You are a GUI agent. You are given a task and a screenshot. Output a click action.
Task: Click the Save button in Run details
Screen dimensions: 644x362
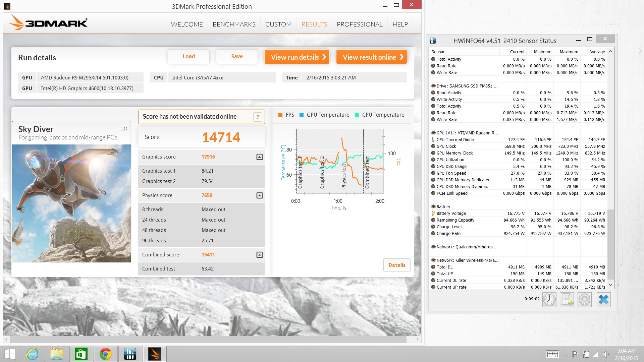click(237, 57)
